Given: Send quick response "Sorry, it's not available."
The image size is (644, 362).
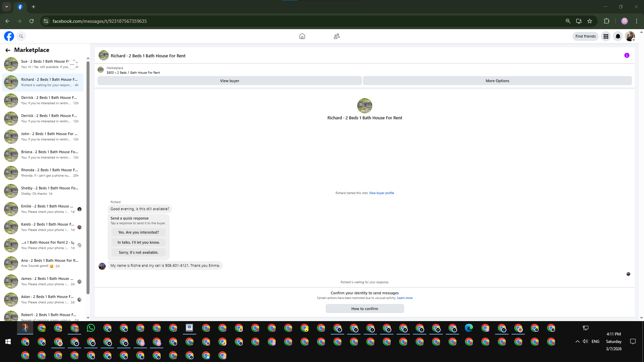Looking at the screenshot, I should coord(139,252).
